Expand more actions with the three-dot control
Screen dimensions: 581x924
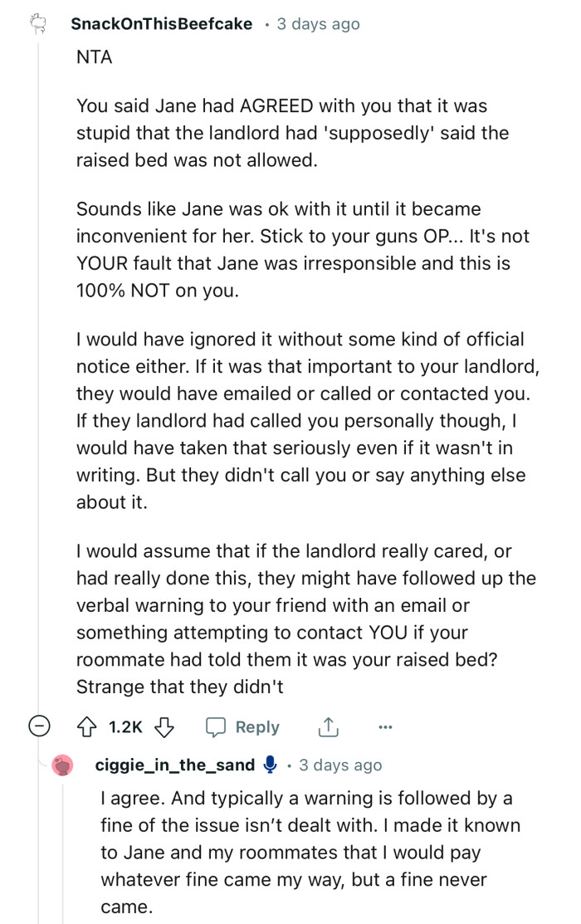385,726
